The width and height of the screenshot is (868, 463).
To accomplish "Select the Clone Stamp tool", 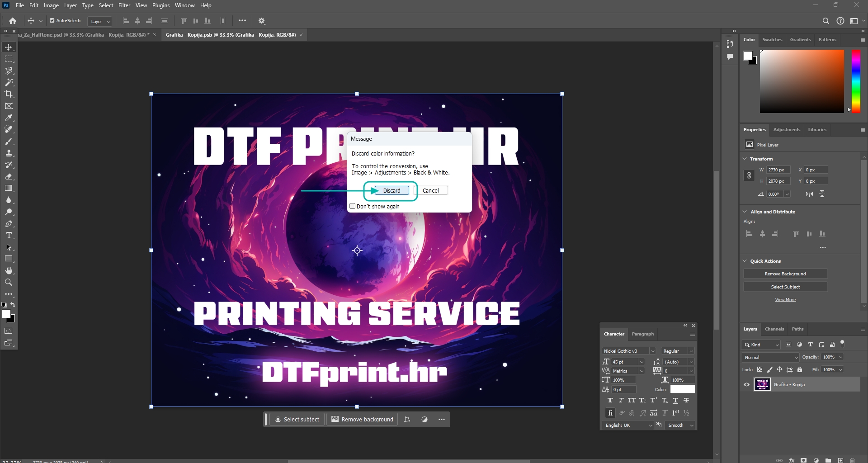I will pyautogui.click(x=9, y=153).
